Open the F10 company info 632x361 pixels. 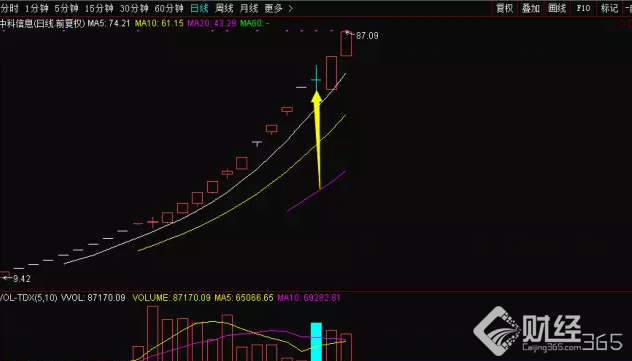(x=583, y=8)
